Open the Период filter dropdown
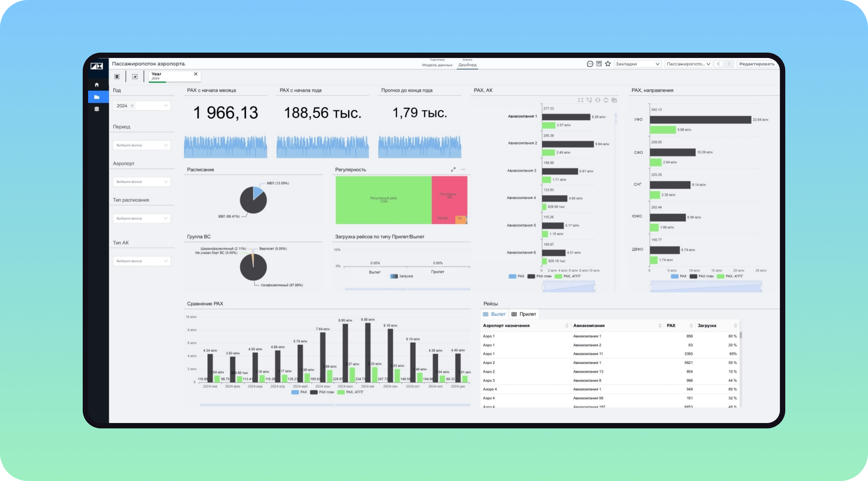 pos(142,145)
